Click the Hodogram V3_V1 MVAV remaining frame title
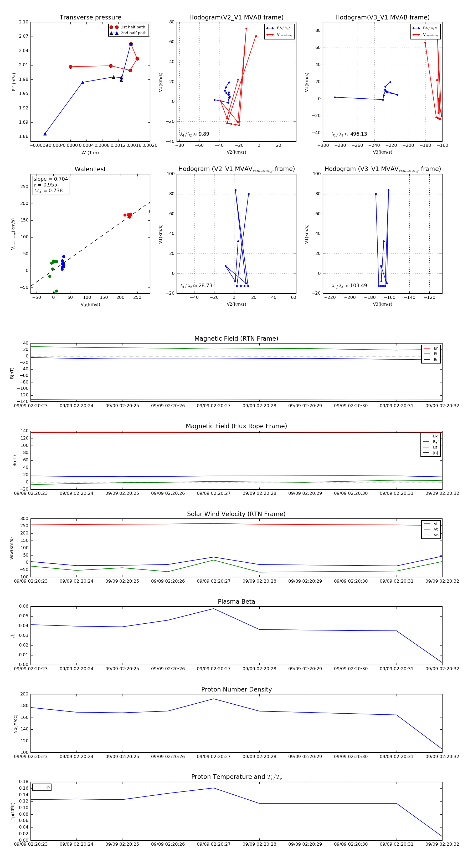The image size is (473, 868). click(x=382, y=169)
